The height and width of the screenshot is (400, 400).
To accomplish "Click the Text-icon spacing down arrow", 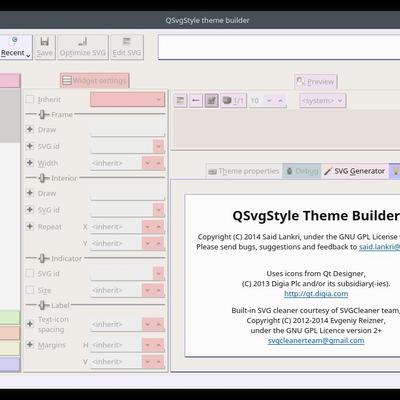I will pyautogui.click(x=147, y=324).
